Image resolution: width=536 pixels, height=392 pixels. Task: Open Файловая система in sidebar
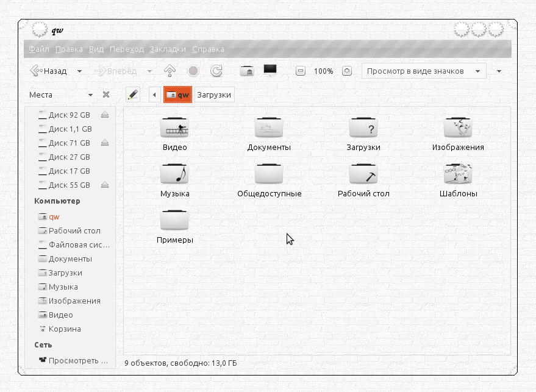tap(74, 244)
